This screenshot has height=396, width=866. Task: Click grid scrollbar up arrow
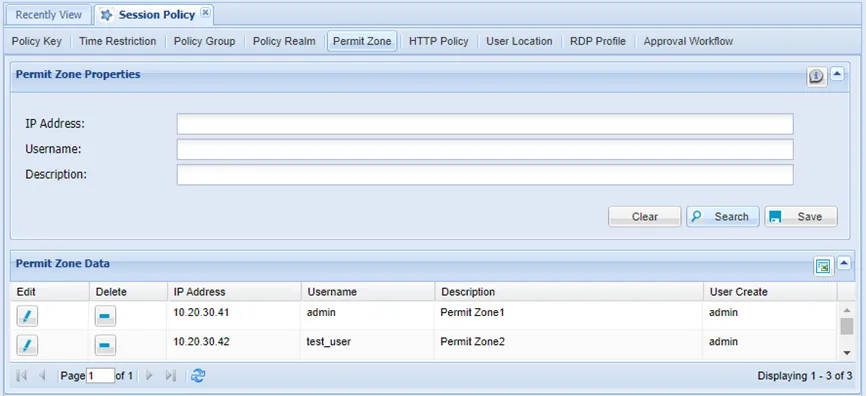[x=846, y=310]
